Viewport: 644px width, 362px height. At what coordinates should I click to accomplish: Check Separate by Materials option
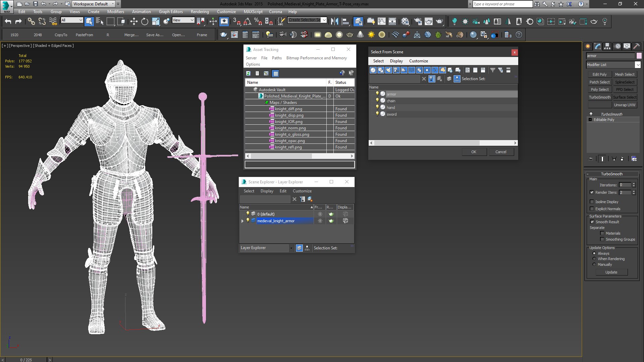pos(602,233)
